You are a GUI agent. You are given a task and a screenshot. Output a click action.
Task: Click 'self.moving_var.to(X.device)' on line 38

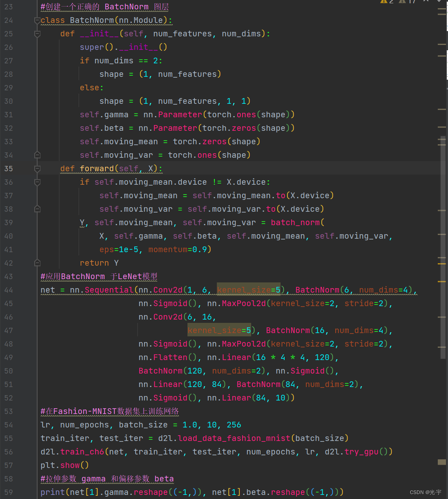click(x=256, y=209)
